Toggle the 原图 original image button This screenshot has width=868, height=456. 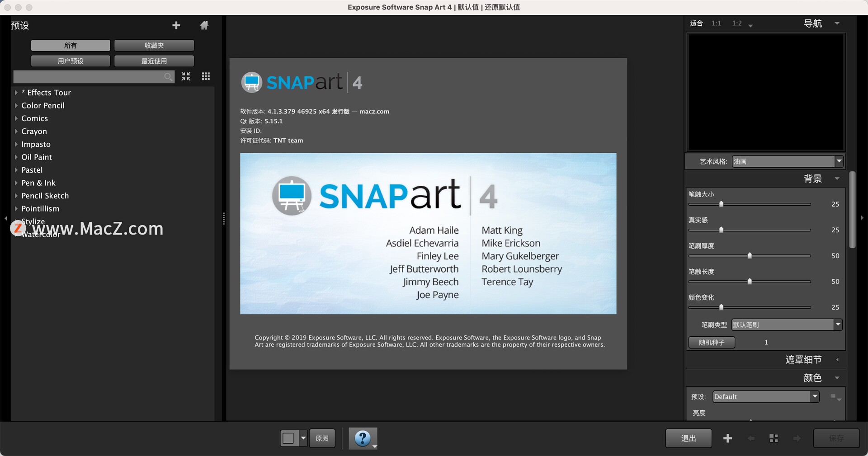tap(322, 438)
